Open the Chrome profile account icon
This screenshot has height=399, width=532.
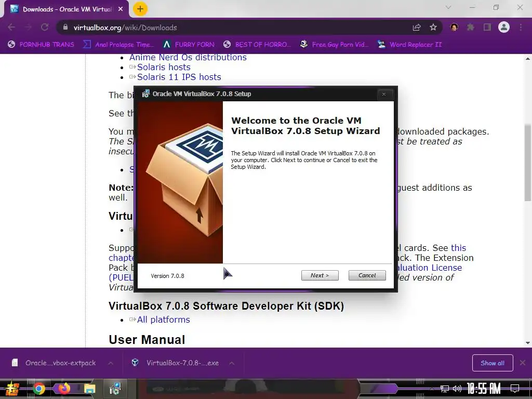[504, 27]
